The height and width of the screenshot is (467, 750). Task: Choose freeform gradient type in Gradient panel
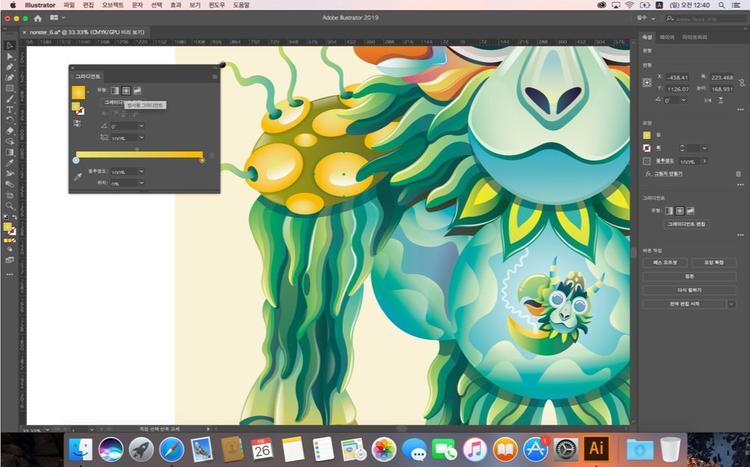[x=137, y=90]
